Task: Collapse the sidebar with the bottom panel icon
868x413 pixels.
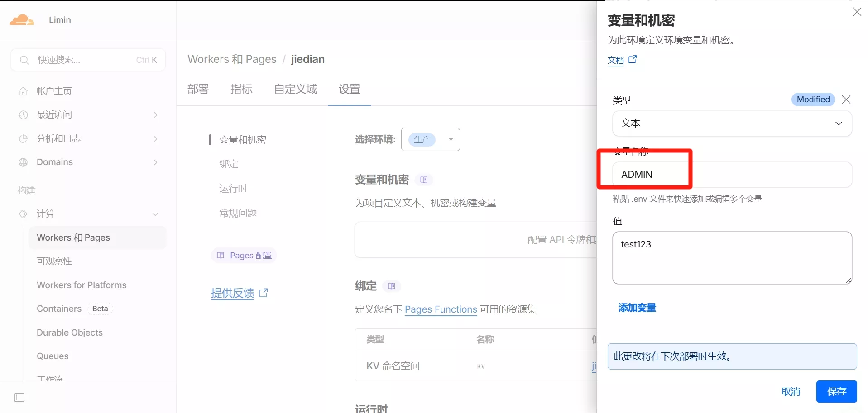Action: 19,398
